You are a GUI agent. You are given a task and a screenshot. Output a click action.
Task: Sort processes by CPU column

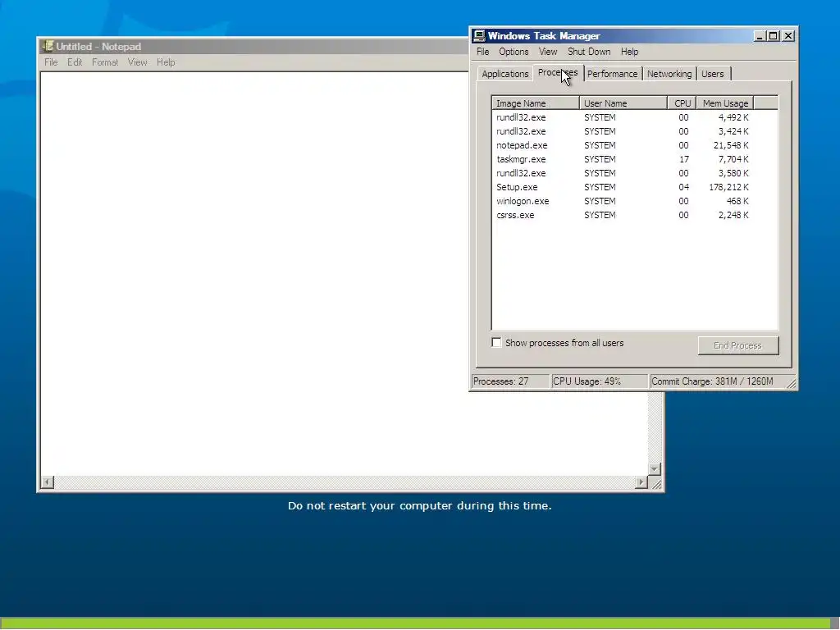[682, 103]
